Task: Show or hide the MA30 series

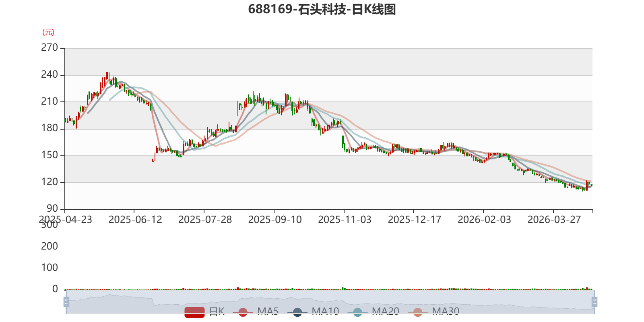Action: pos(433,312)
